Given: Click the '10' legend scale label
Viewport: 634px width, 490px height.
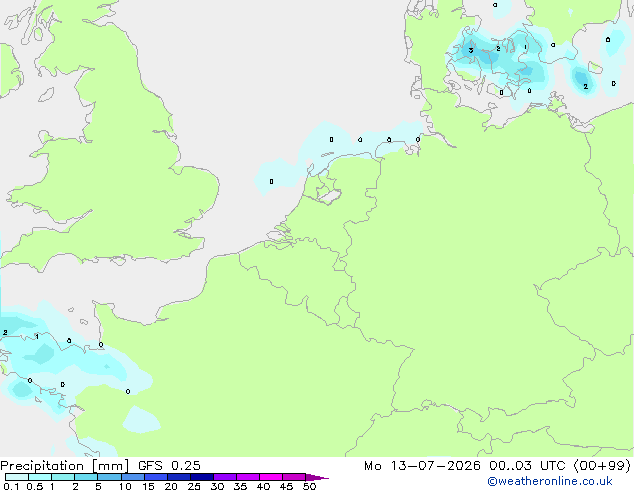Looking at the screenshot, I should 125,486.
